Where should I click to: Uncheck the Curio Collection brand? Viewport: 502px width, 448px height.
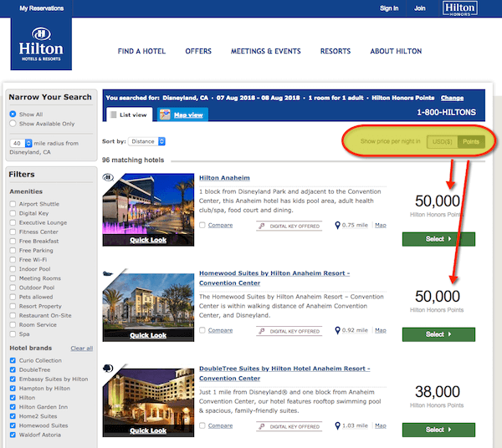click(13, 360)
